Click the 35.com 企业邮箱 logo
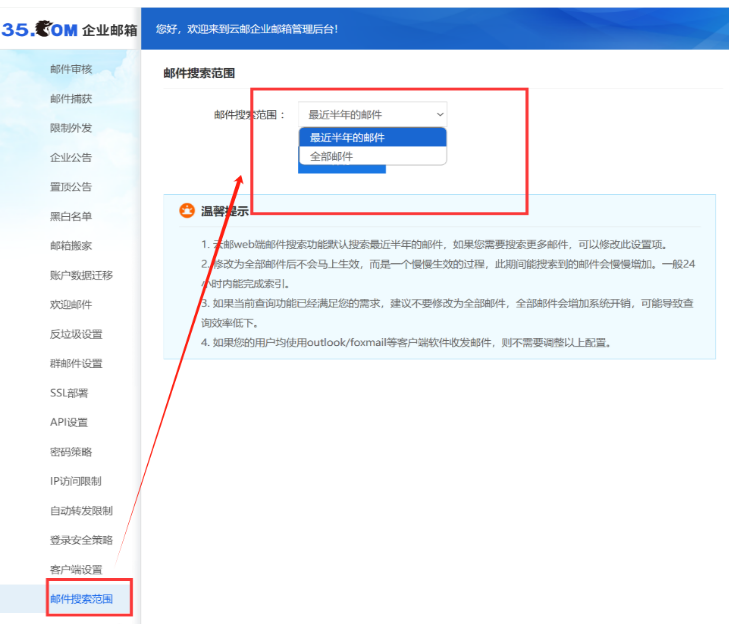This screenshot has height=624, width=729. (68, 30)
